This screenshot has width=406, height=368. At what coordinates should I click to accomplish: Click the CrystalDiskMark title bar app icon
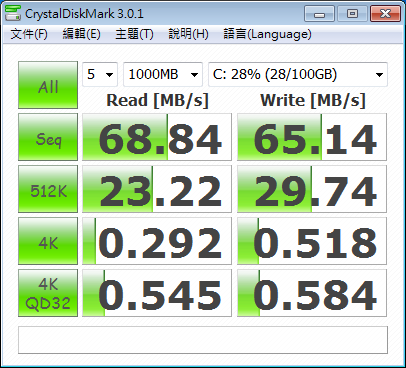13,13
